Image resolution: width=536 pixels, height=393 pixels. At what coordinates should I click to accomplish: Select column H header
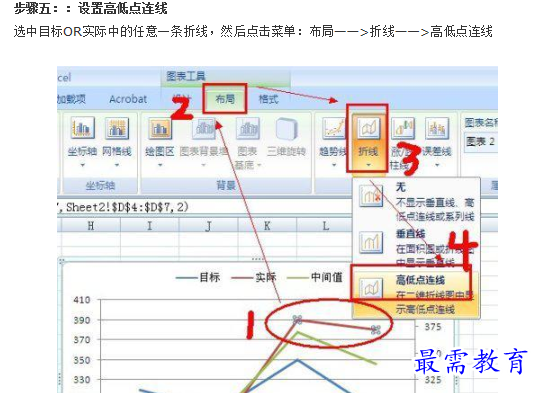[x=91, y=226]
